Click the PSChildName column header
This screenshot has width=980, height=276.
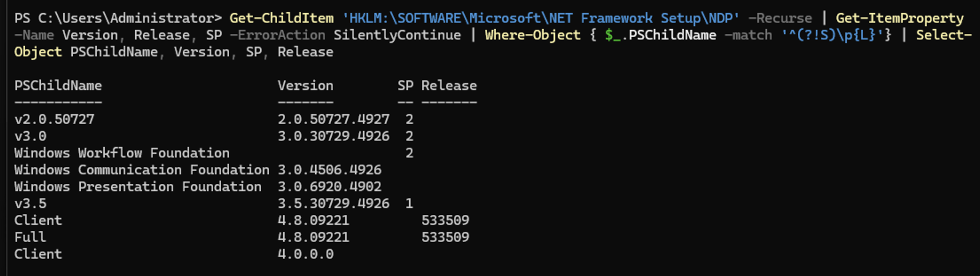click(x=58, y=86)
